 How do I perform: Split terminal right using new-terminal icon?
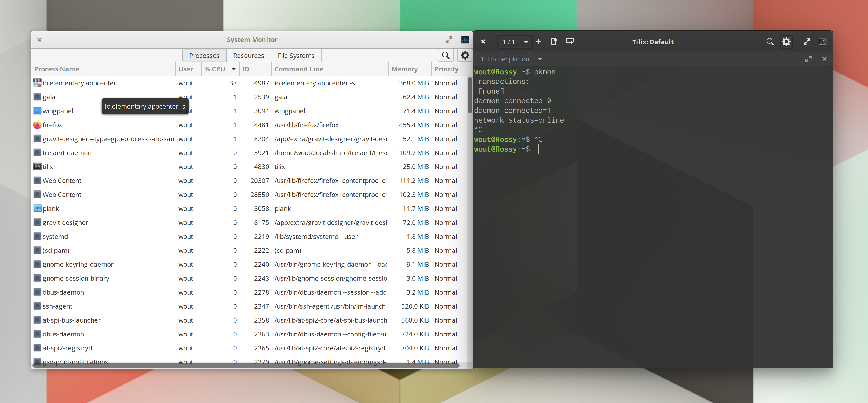(x=554, y=41)
